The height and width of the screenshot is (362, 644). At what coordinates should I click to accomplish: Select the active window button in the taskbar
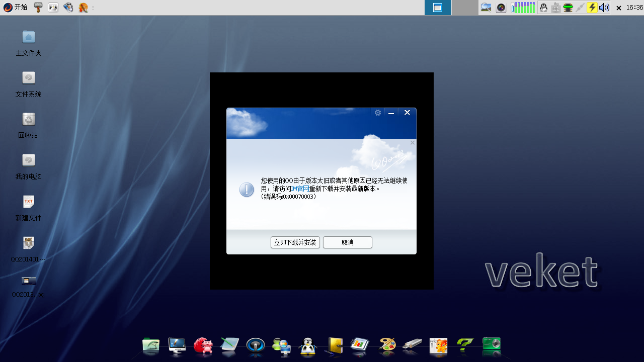point(438,8)
